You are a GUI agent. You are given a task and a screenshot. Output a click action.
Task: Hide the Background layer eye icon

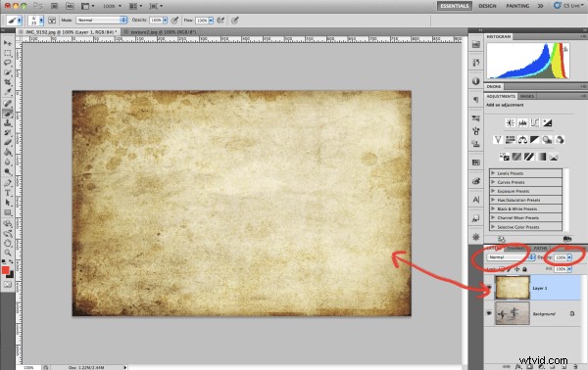pyautogui.click(x=489, y=313)
